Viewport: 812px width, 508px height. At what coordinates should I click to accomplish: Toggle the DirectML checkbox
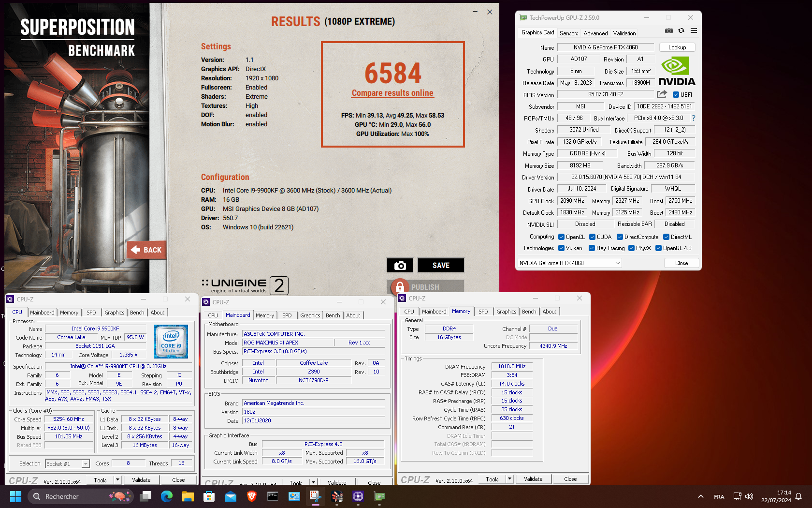click(666, 237)
